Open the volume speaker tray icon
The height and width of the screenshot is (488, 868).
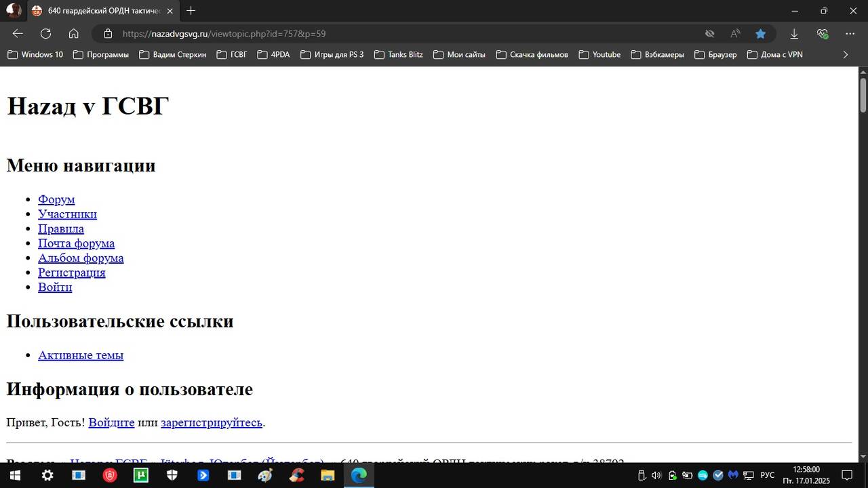pos(656,475)
